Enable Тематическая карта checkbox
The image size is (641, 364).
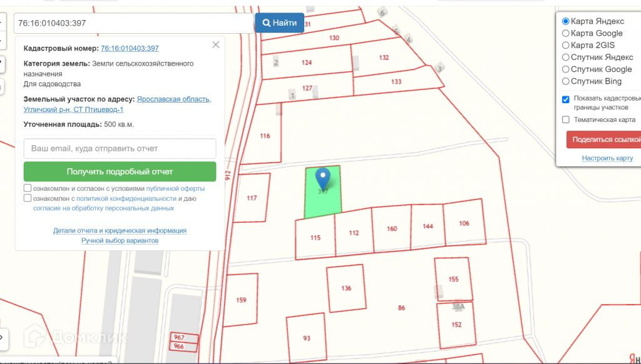tap(566, 119)
